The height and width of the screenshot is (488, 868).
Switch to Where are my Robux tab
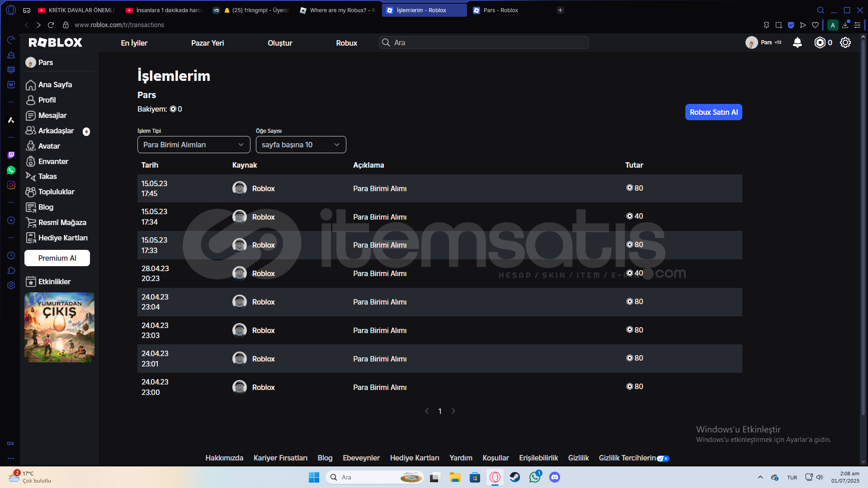pyautogui.click(x=338, y=10)
